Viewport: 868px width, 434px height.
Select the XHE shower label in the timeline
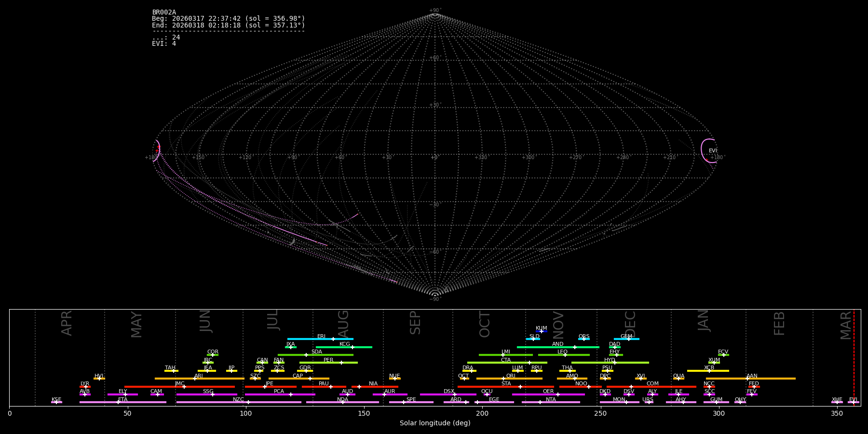pyautogui.click(x=837, y=399)
